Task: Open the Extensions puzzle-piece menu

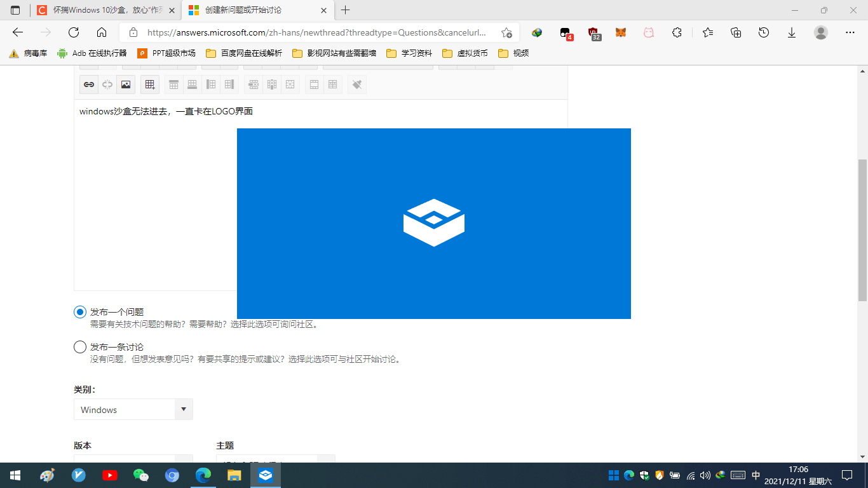Action: pos(677,32)
